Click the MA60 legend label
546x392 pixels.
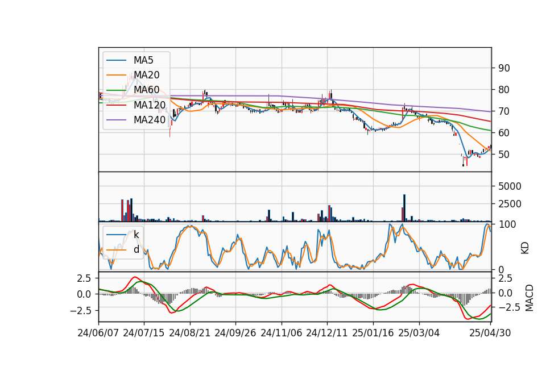147,90
